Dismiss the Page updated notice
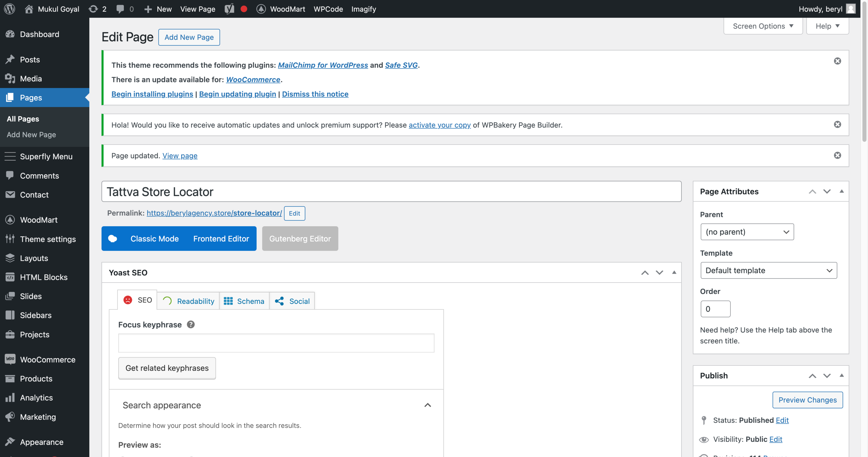This screenshot has width=868, height=457. tap(837, 155)
